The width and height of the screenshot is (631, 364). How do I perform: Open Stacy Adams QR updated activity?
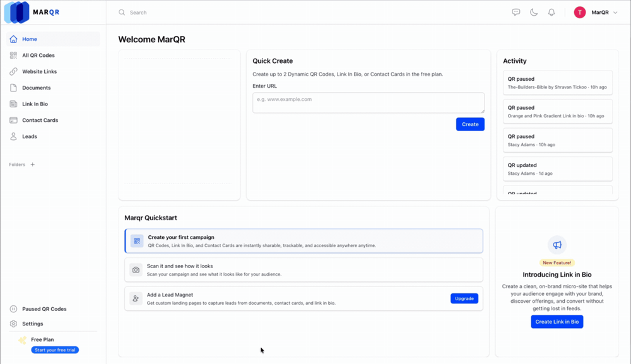(557, 169)
